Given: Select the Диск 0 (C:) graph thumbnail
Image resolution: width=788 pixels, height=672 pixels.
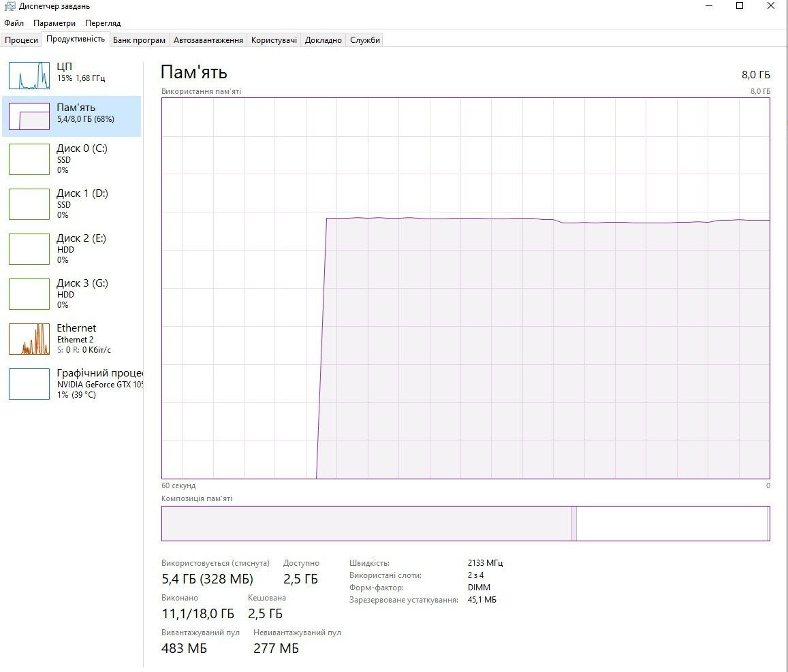Looking at the screenshot, I should coord(29,159).
